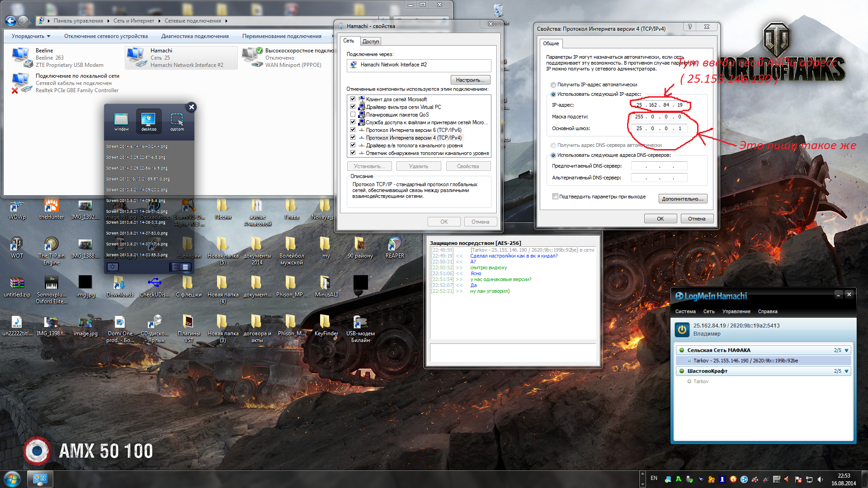Switch screenshot list to grid view
Viewport: 868px width, 488px height.
176,267
